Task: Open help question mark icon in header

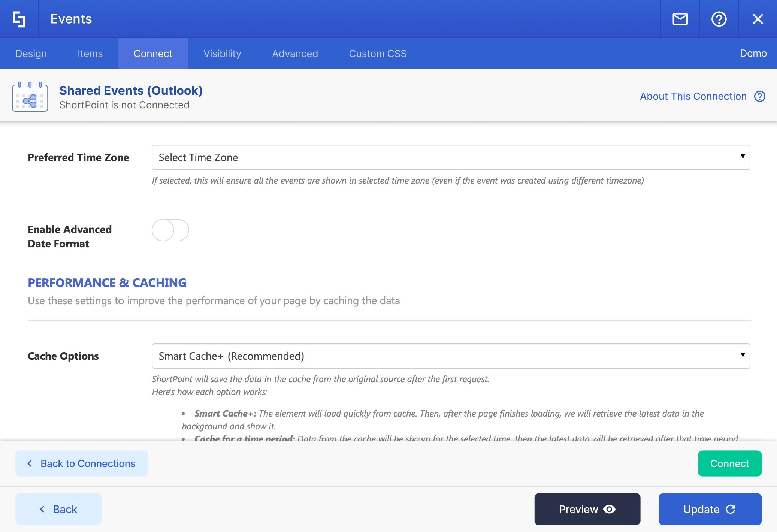Action: [x=719, y=19]
